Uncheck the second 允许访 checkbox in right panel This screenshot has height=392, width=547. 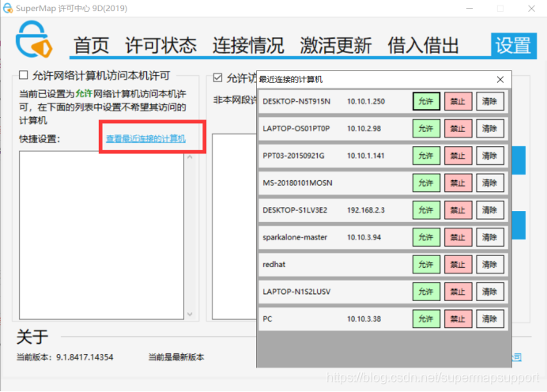click(217, 77)
